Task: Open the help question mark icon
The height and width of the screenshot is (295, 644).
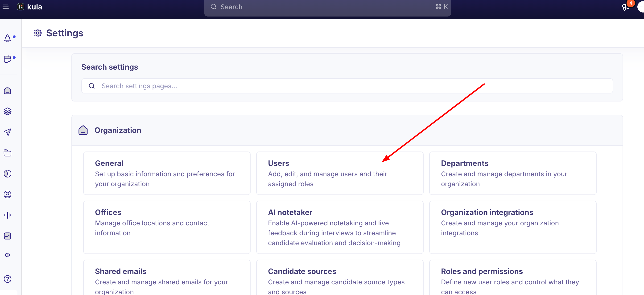Action: tap(8, 279)
